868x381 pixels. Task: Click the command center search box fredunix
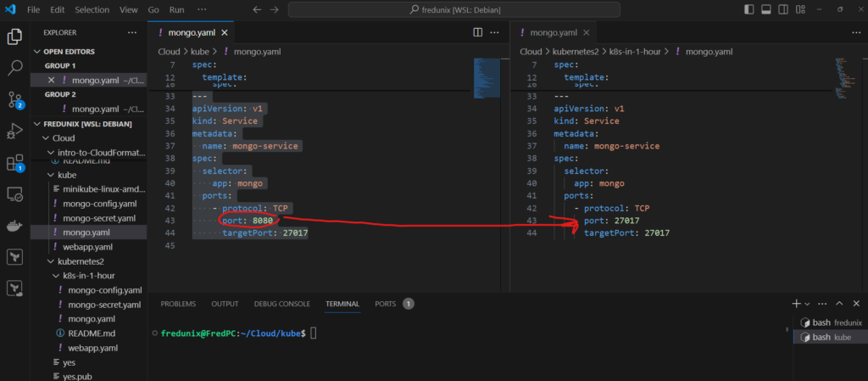click(x=454, y=10)
